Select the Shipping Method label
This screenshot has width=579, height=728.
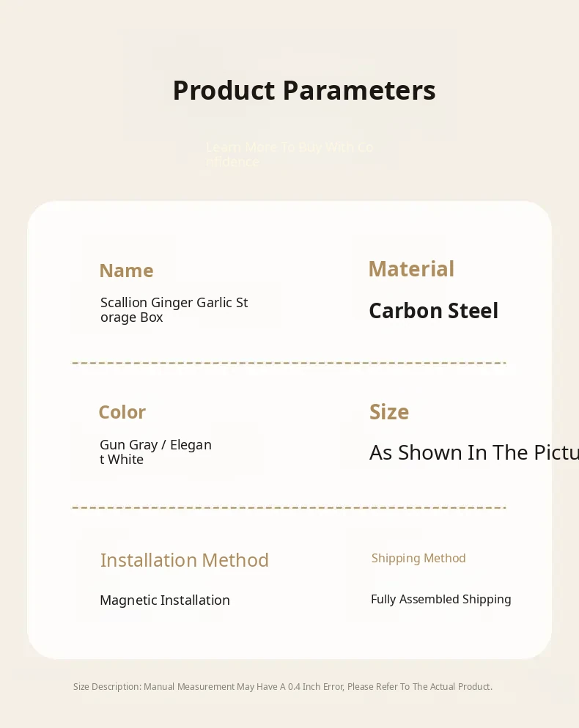[418, 559]
